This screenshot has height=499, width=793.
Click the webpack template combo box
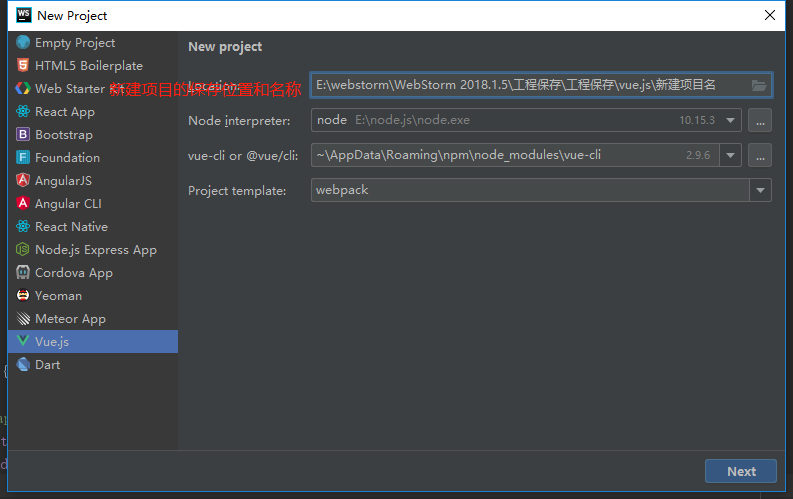541,190
